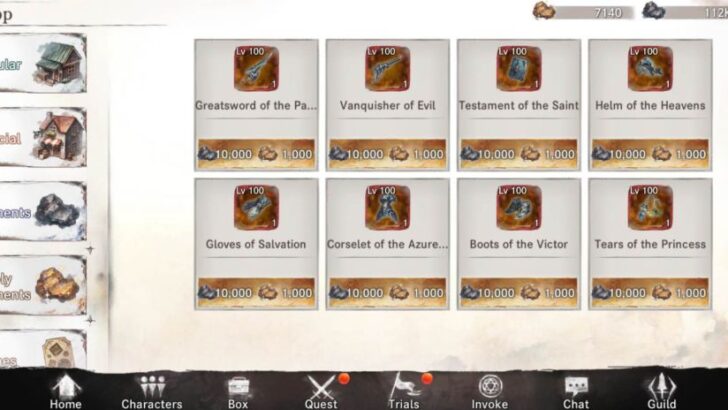Open the Invoke summon screen
The width and height of the screenshot is (728, 410).
pyautogui.click(x=489, y=392)
